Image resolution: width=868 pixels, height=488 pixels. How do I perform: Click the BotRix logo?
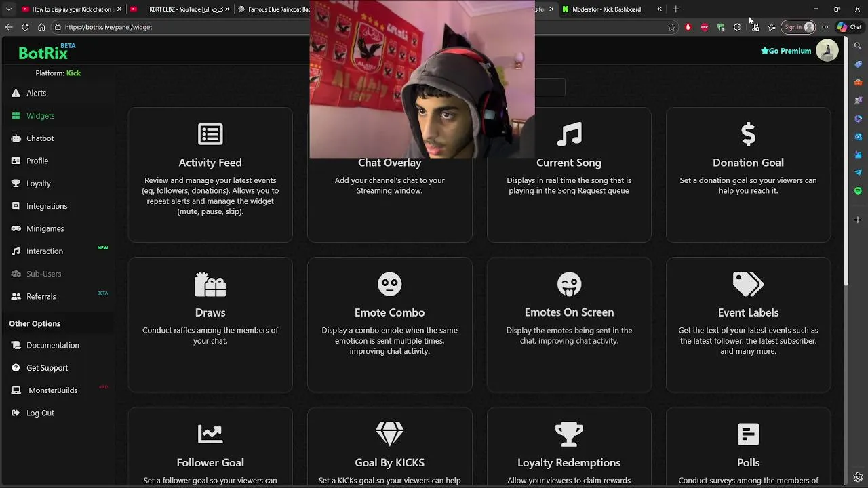coord(44,52)
